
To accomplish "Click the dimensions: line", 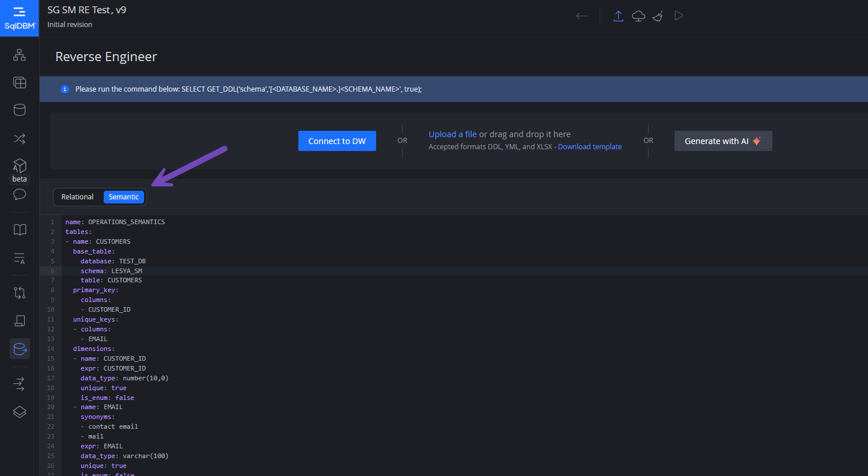I will (x=94, y=349).
